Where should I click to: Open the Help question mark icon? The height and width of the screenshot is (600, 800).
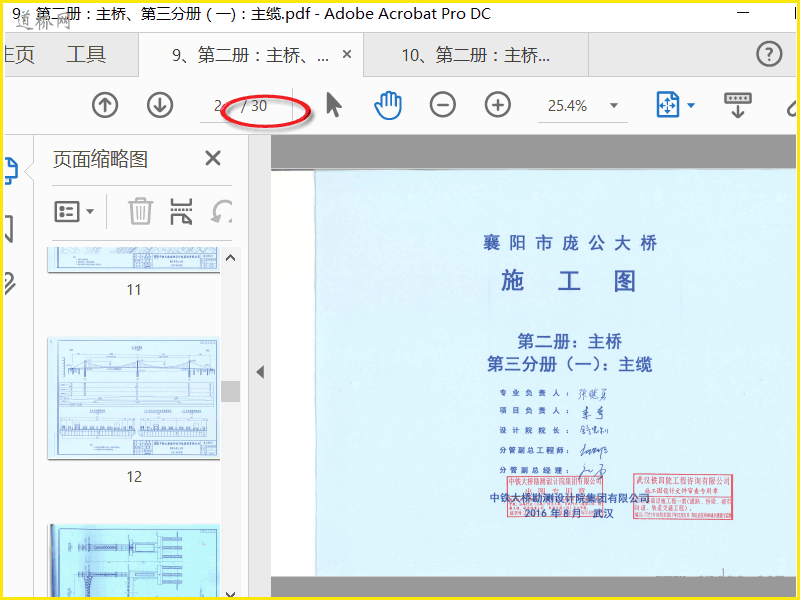click(x=769, y=54)
